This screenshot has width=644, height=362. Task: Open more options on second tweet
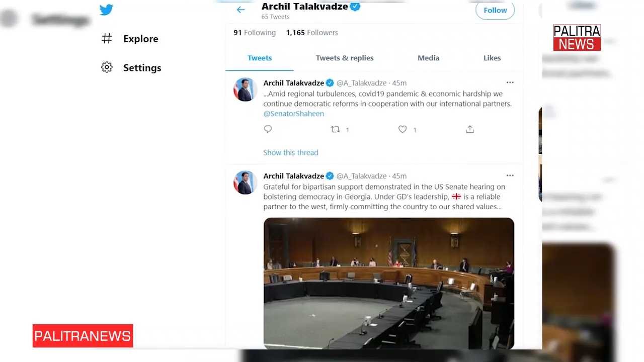(510, 175)
